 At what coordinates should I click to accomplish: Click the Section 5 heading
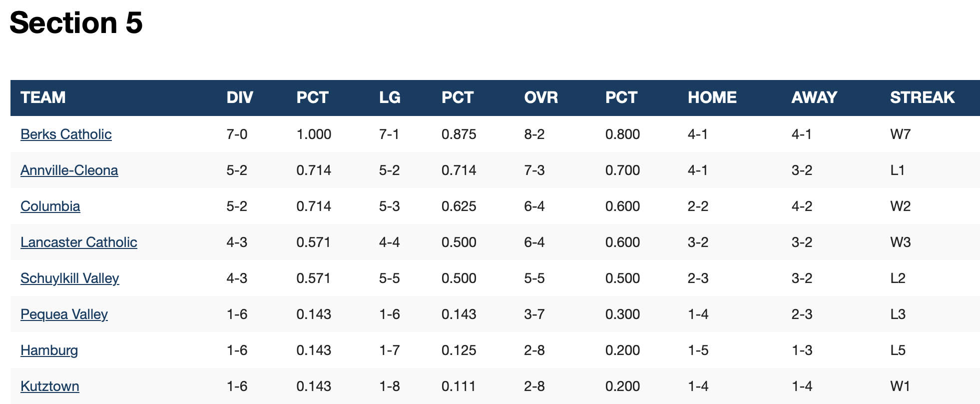click(x=76, y=22)
